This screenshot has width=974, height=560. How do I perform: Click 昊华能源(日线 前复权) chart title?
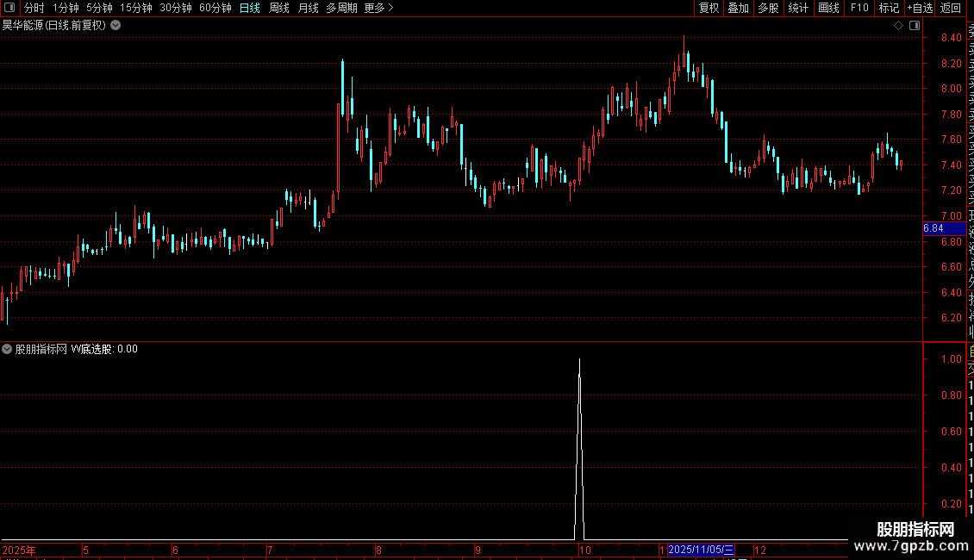54,26
